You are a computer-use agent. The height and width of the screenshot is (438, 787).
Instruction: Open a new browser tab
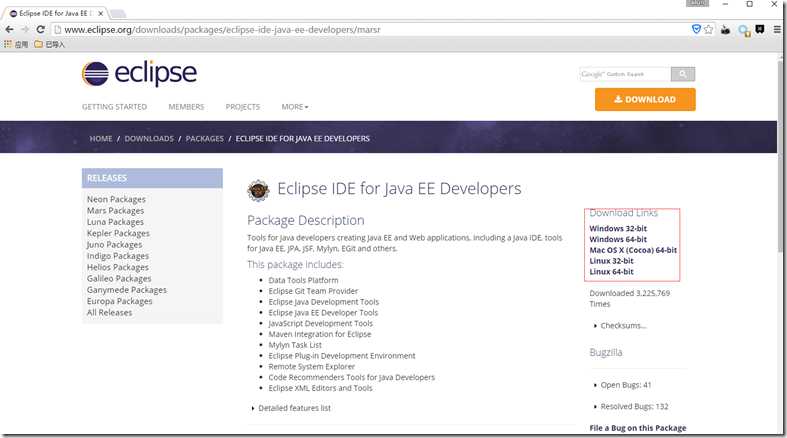pos(118,14)
